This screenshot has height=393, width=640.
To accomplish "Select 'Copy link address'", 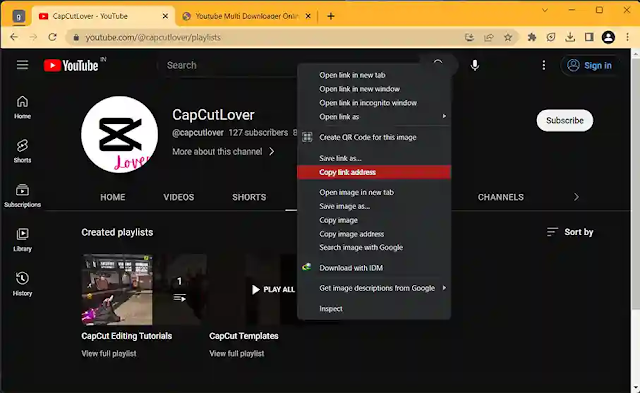I will click(x=374, y=172).
